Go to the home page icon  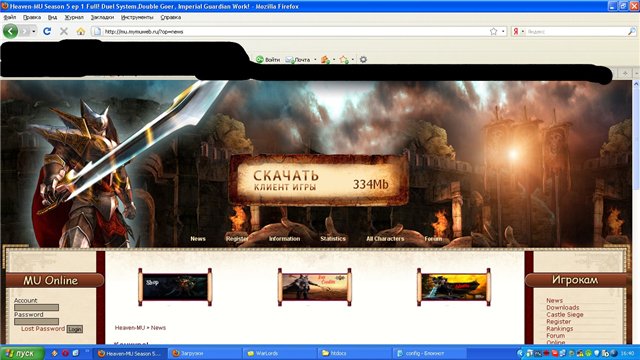[x=80, y=31]
